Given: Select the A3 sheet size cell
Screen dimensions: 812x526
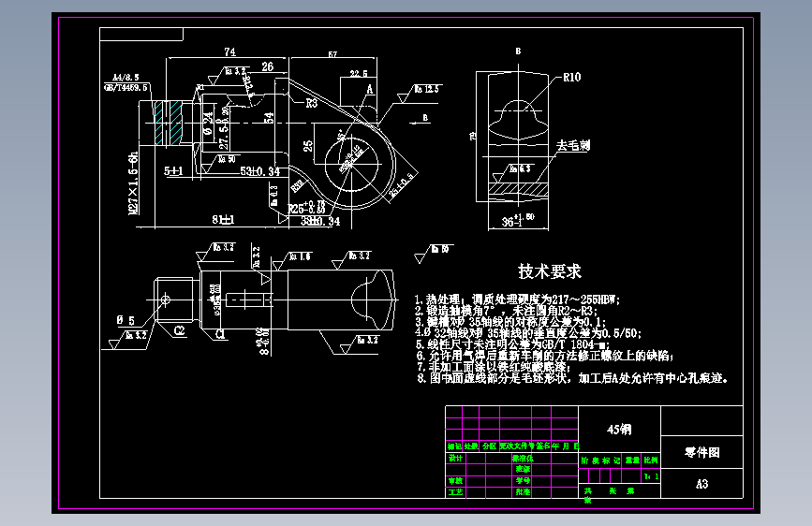Looking at the screenshot, I should [x=701, y=484].
